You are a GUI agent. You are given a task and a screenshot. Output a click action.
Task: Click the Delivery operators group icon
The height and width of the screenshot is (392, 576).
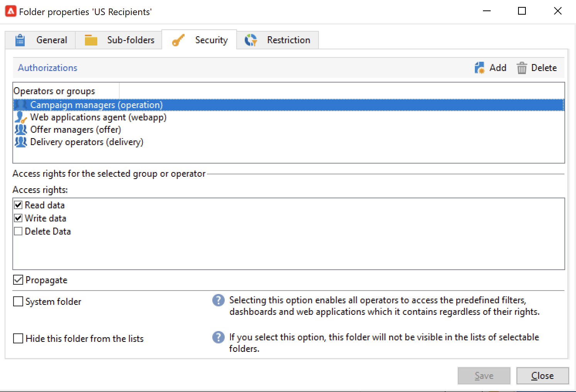pos(20,142)
